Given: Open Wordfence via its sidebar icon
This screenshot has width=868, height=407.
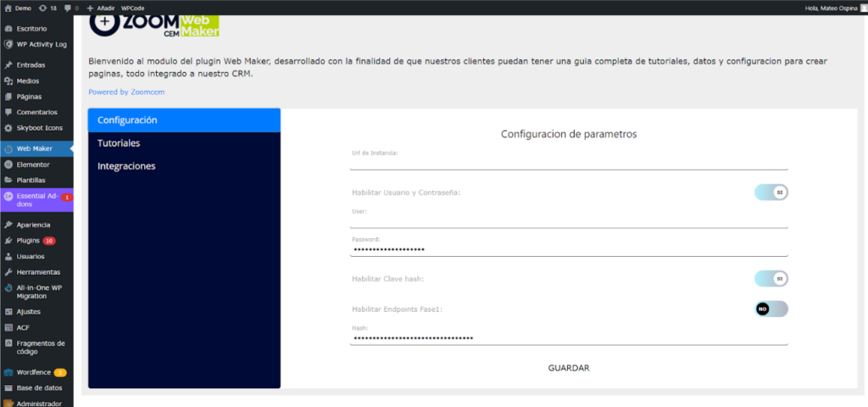Looking at the screenshot, I should [8, 372].
